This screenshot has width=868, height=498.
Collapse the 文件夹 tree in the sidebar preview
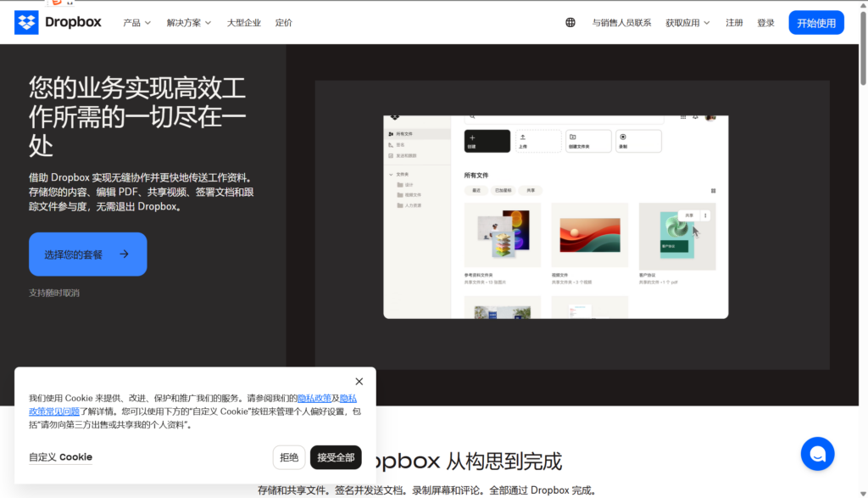tap(392, 174)
